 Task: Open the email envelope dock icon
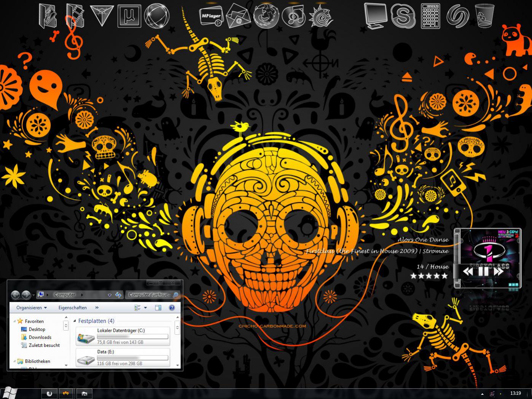tap(238, 17)
